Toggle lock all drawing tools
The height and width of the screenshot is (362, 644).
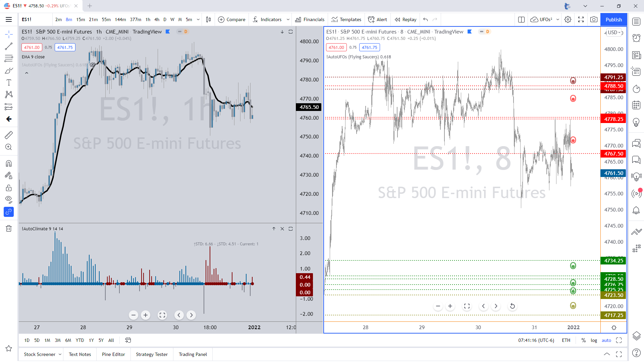coord(9,187)
